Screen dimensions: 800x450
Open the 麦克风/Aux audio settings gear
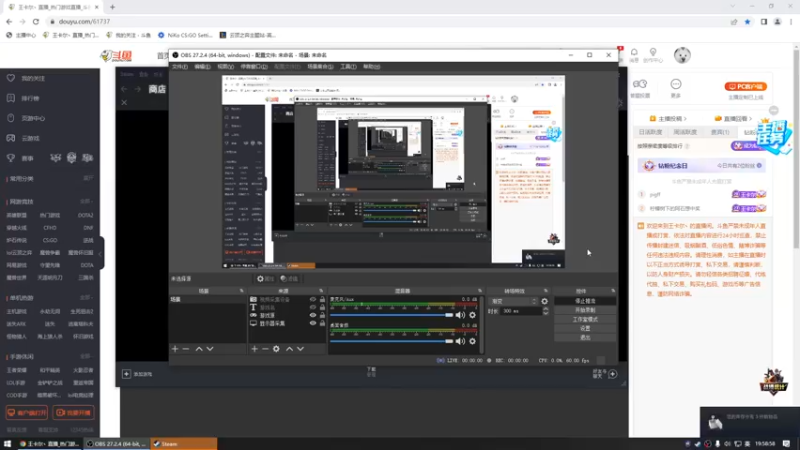click(472, 315)
